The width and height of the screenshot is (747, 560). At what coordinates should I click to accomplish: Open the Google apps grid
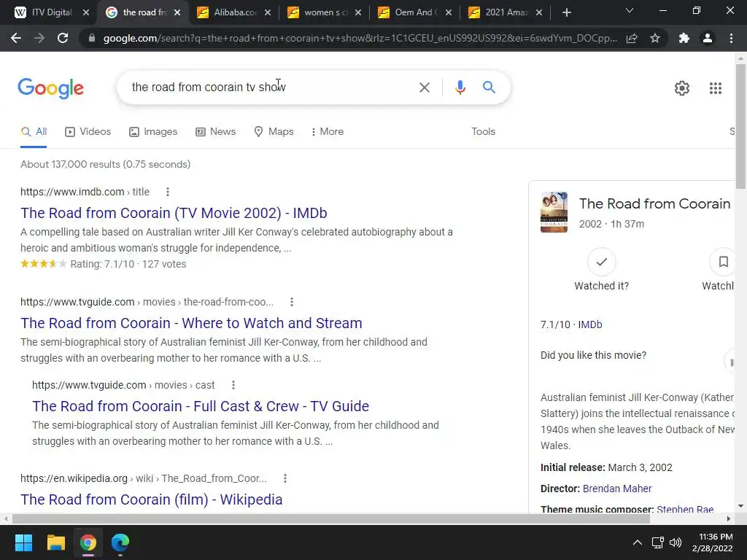[715, 88]
